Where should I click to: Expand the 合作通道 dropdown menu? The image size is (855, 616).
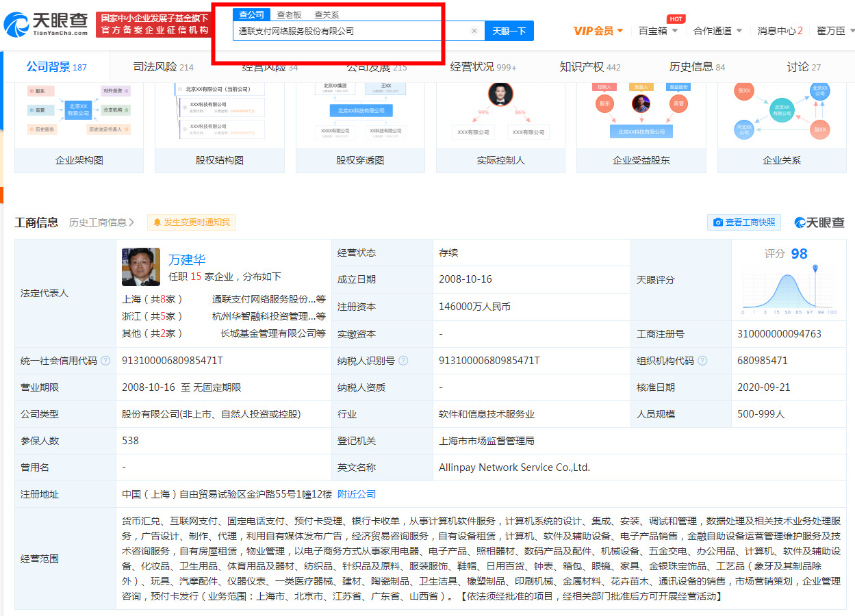[717, 31]
